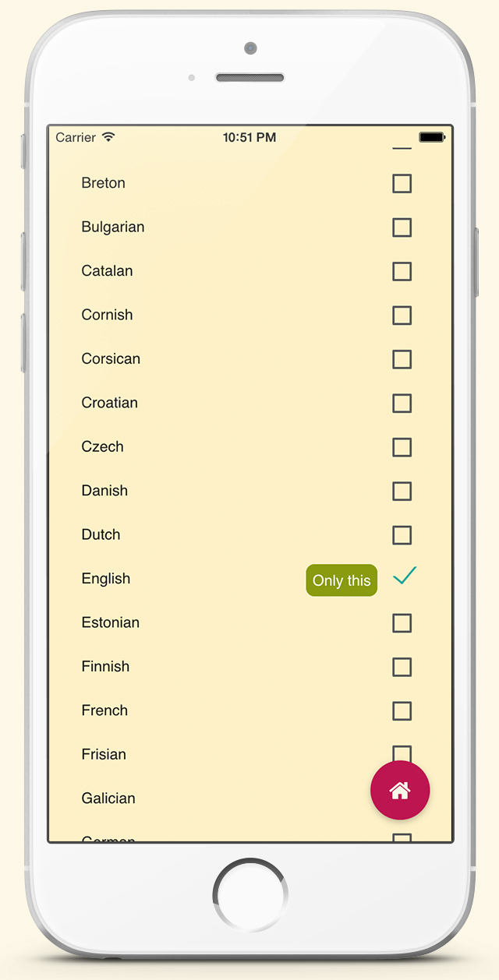Tap the Wi-Fi status icon

[x=108, y=137]
